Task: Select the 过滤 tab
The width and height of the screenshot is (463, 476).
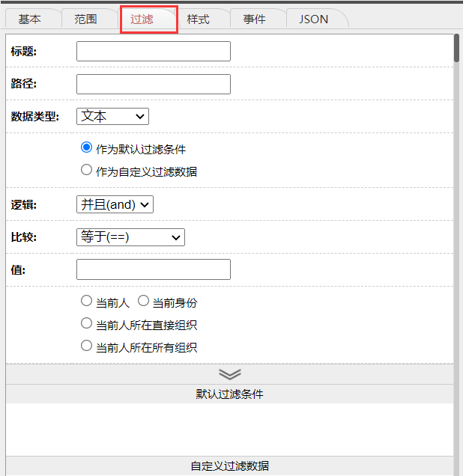Action: point(142,19)
